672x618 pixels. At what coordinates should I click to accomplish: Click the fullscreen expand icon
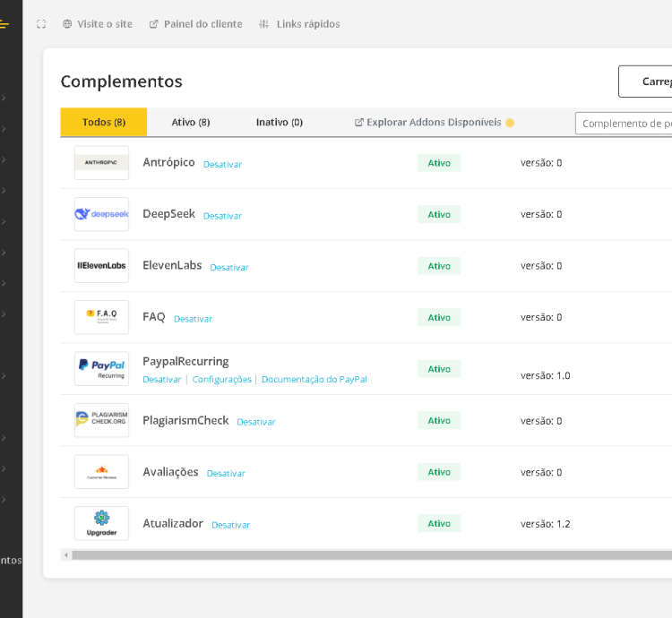[41, 24]
